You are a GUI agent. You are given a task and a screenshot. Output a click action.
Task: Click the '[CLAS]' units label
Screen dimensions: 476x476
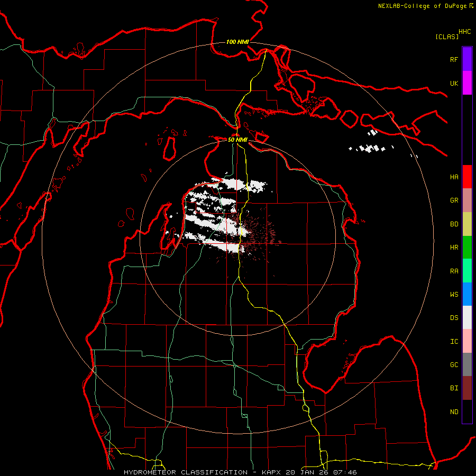447,36
